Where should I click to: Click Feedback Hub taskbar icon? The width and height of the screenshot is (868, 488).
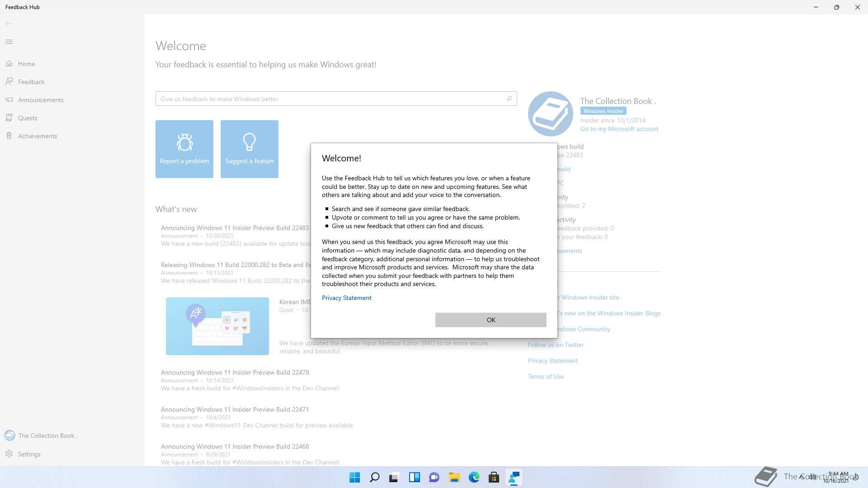coord(514,477)
